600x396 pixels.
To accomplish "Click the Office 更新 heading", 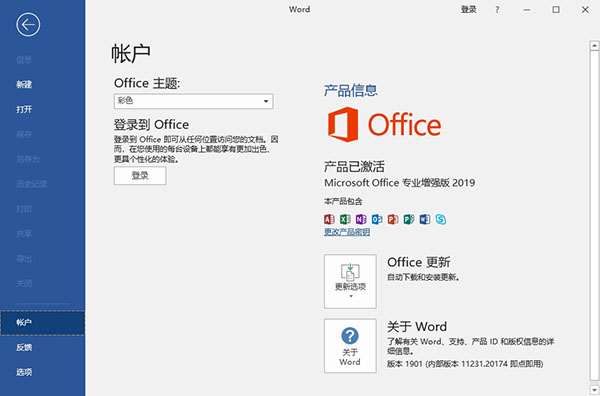I will point(419,262).
